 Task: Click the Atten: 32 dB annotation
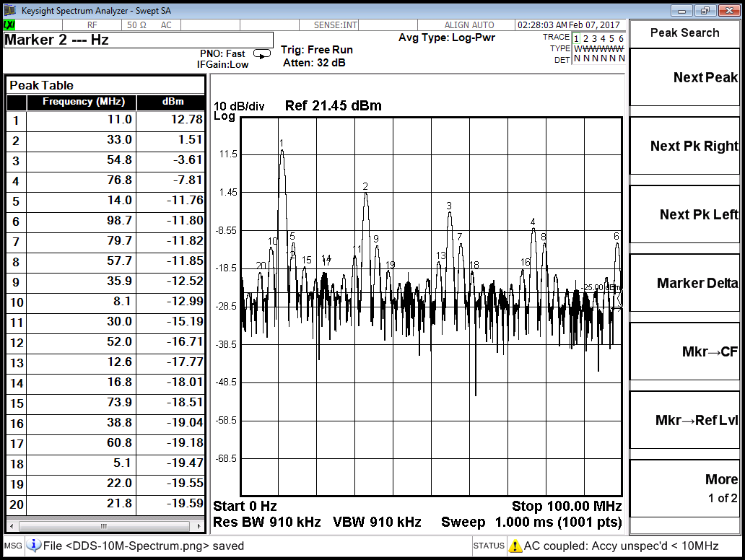tap(314, 63)
